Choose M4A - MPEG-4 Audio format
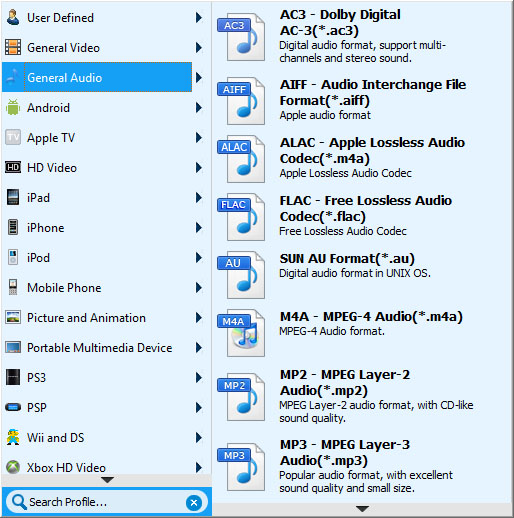This screenshot has width=514, height=518. point(362,332)
